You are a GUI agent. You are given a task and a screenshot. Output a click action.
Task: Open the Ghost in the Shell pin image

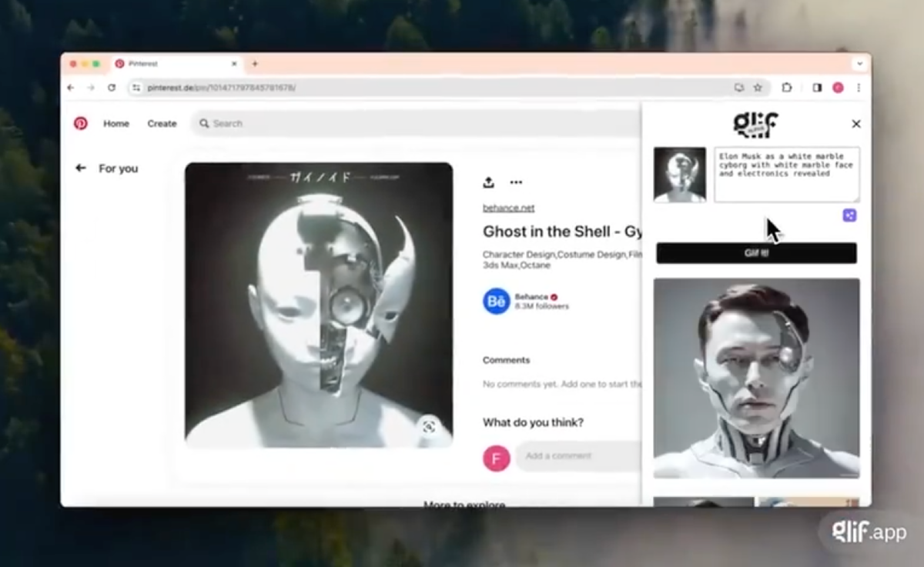319,305
